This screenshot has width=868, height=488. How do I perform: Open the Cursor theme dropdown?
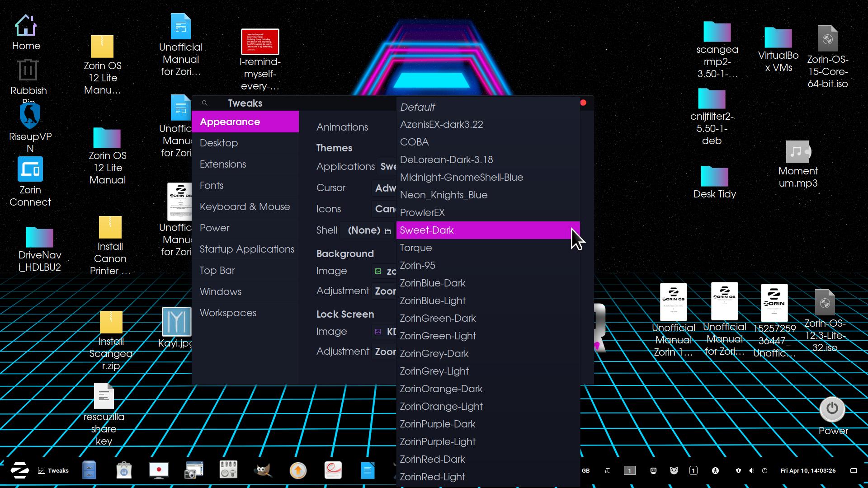click(x=385, y=188)
